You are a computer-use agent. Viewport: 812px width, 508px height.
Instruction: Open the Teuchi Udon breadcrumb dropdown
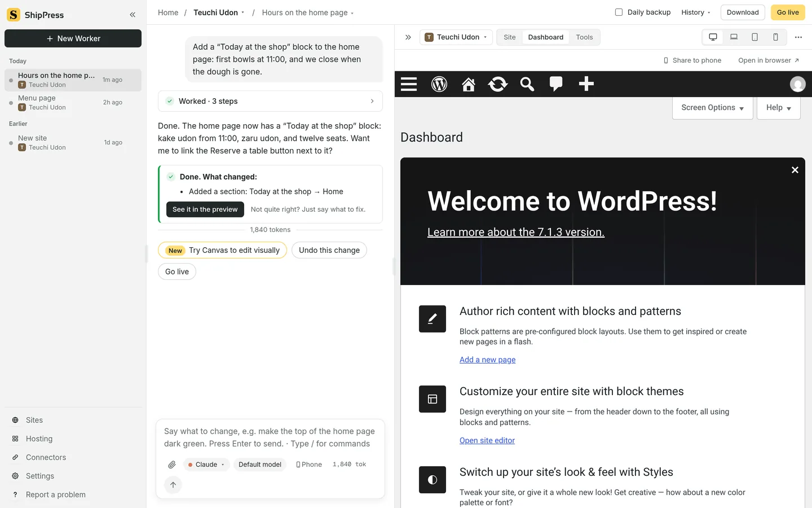(x=219, y=12)
